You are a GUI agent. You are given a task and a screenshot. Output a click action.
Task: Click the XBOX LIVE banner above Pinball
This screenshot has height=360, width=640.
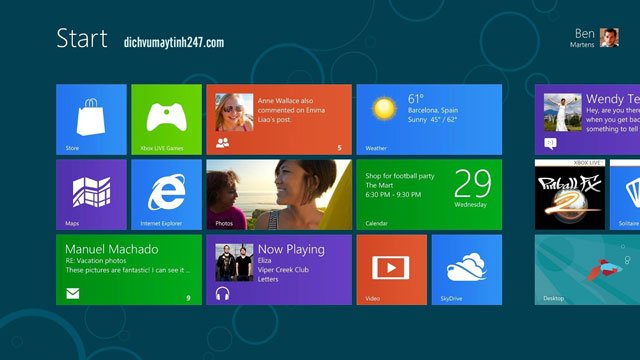coord(570,162)
